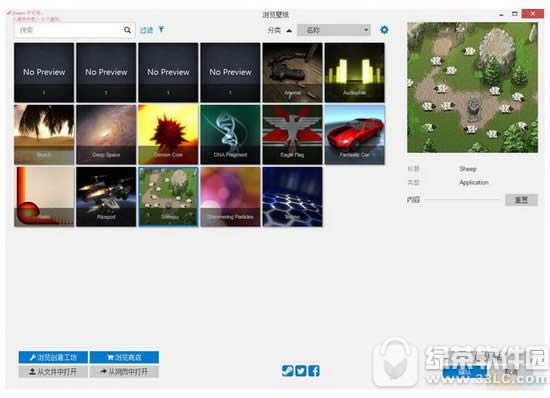Viewport: 550px width, 398px height.
Task: Pick the Deep Space wallpaper
Action: click(x=106, y=134)
